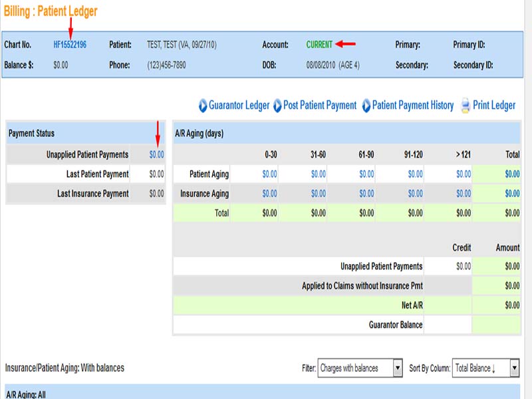This screenshot has height=399, width=532.
Task: Click Patient Aging over 121 amount
Action: pyautogui.click(x=464, y=174)
